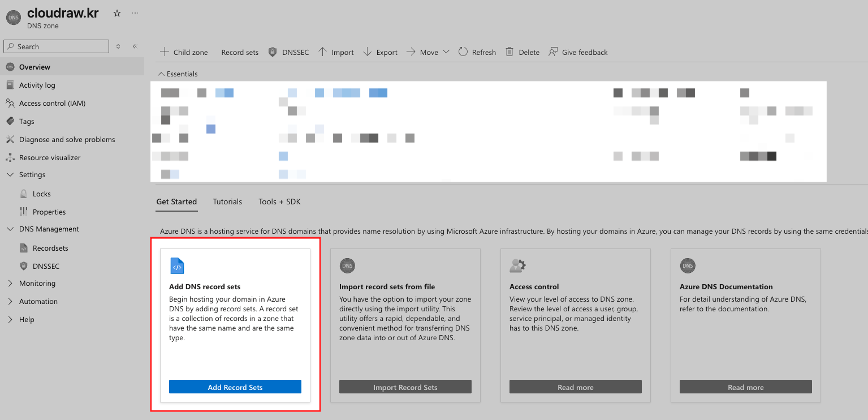Image resolution: width=868 pixels, height=420 pixels.
Task: Click Give feedback in the toolbar
Action: point(578,52)
